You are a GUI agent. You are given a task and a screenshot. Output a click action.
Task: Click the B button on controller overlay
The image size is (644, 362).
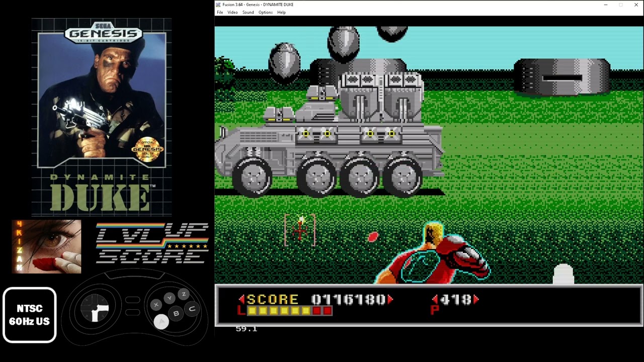coord(176,314)
